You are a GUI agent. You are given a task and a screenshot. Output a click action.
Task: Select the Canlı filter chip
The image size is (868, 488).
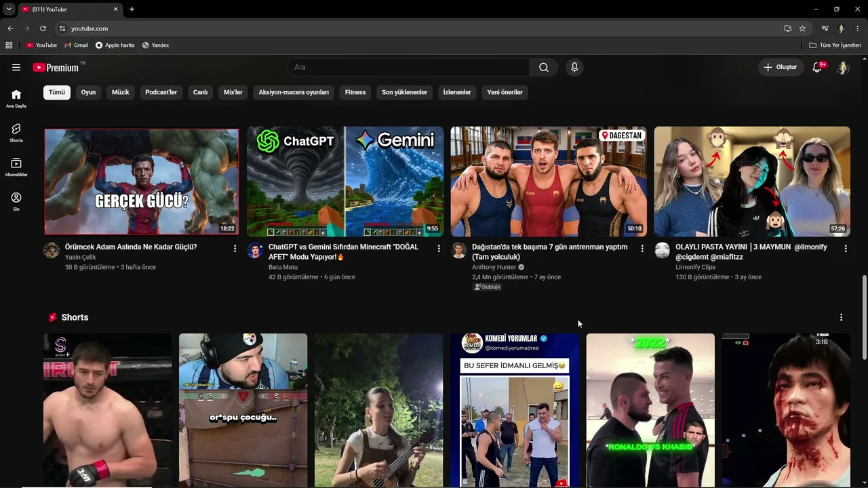(200, 92)
